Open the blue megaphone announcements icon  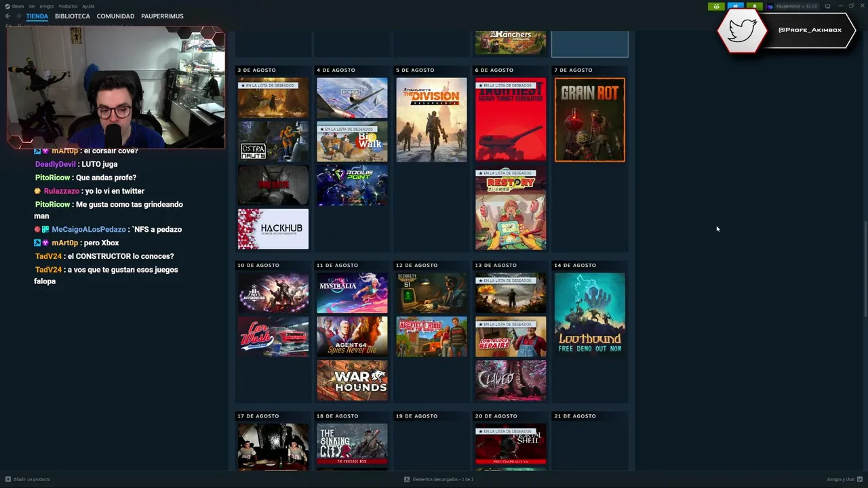click(735, 6)
